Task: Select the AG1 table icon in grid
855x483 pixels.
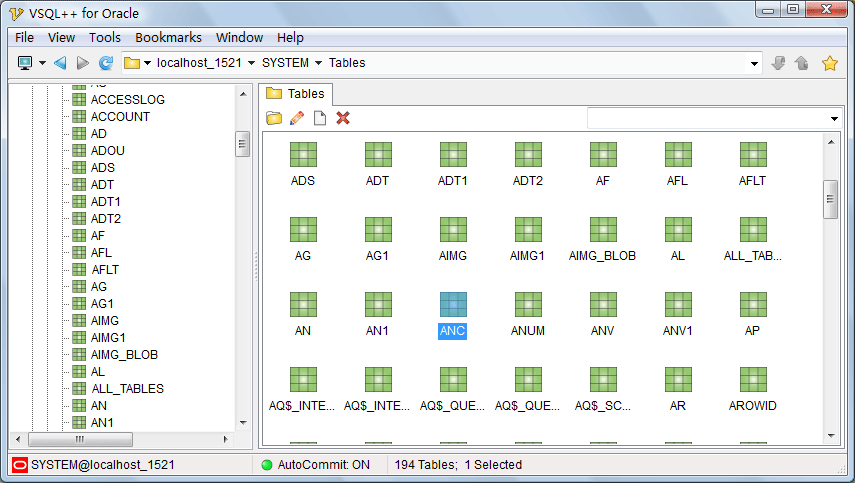Action: click(x=378, y=230)
